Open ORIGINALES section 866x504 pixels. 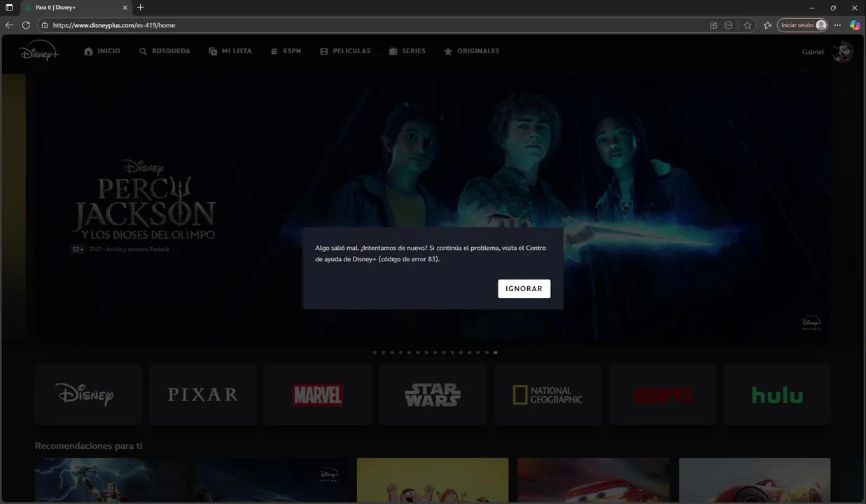471,51
